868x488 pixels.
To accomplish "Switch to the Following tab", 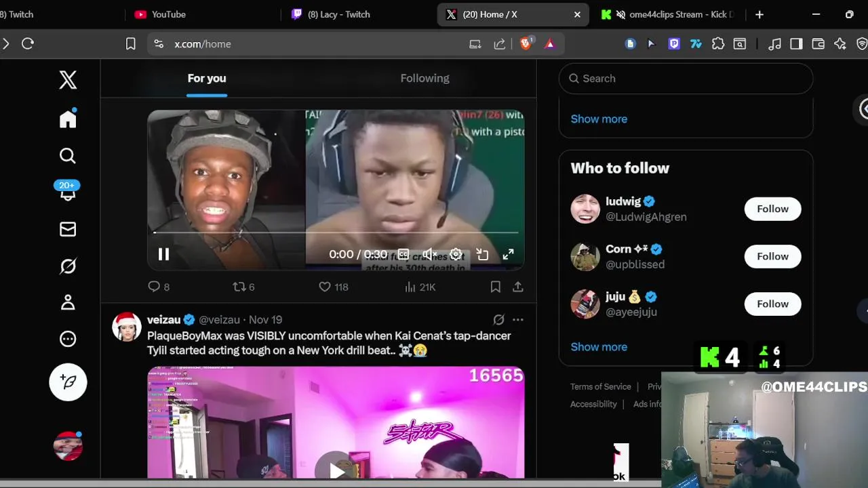I will [425, 78].
